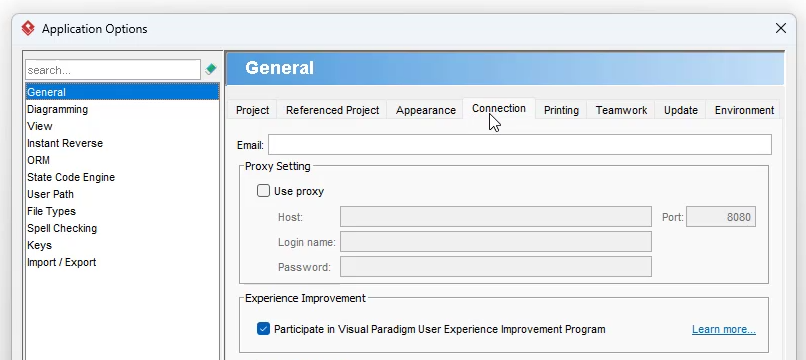This screenshot has height=360, width=806.
Task: Open Spell Checking options
Action: point(122,228)
